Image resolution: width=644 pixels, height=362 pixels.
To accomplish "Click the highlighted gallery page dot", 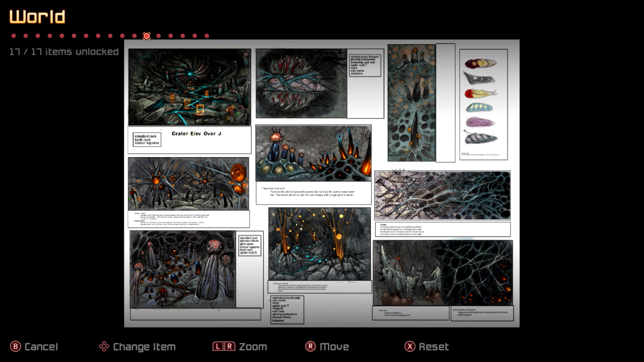I will pos(146,36).
